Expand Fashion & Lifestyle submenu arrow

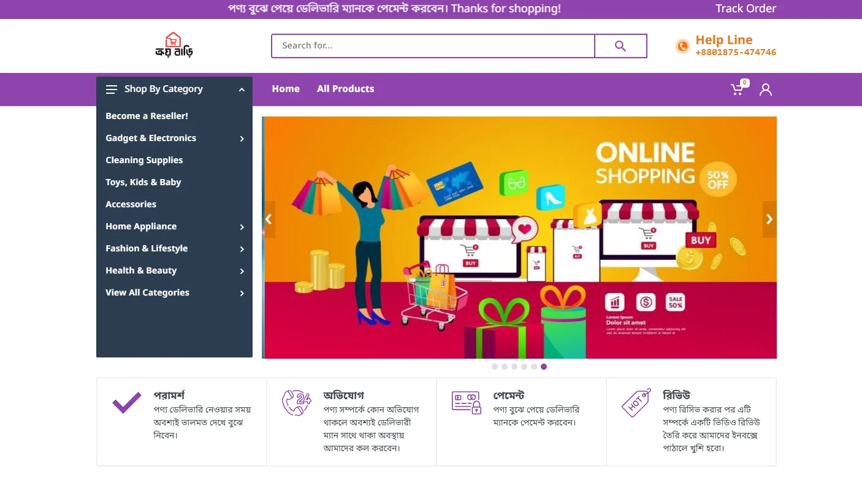point(242,249)
